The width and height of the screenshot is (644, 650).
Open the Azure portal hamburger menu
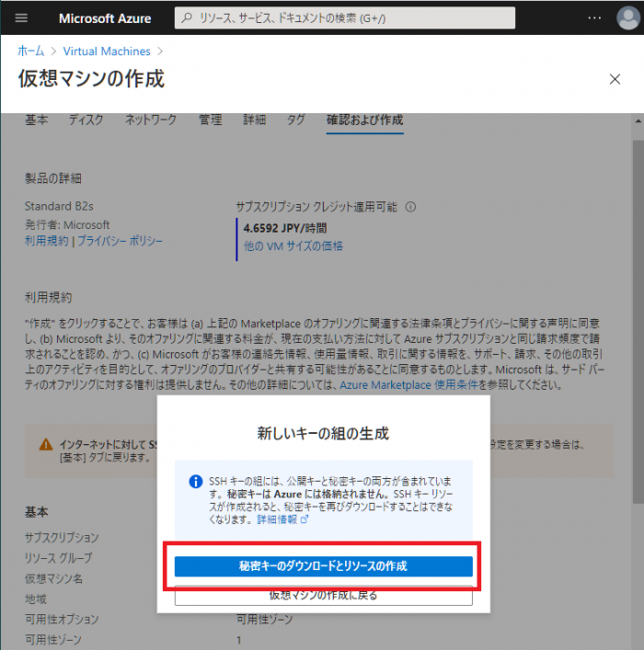[x=22, y=18]
